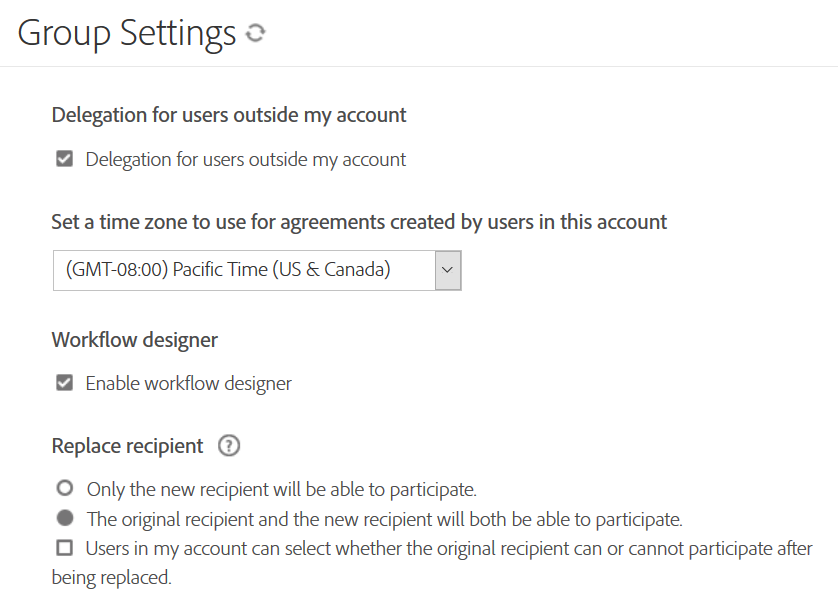The image size is (838, 599).
Task: Click the Replace recipient section heading
Action: 127,446
